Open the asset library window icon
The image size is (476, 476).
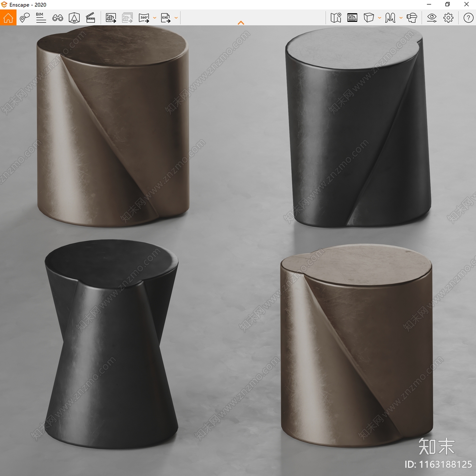pyautogui.click(x=352, y=18)
